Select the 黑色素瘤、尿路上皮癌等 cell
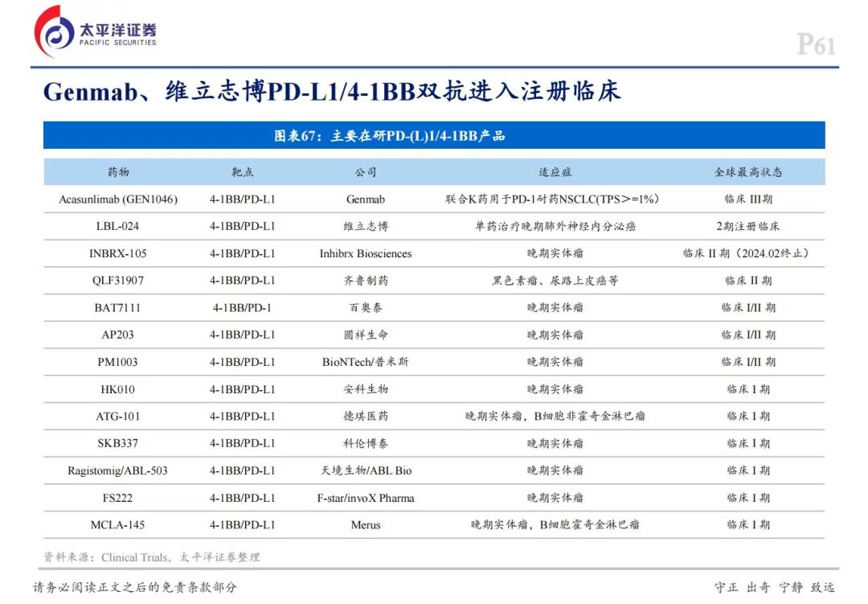868x604 pixels. click(x=555, y=281)
